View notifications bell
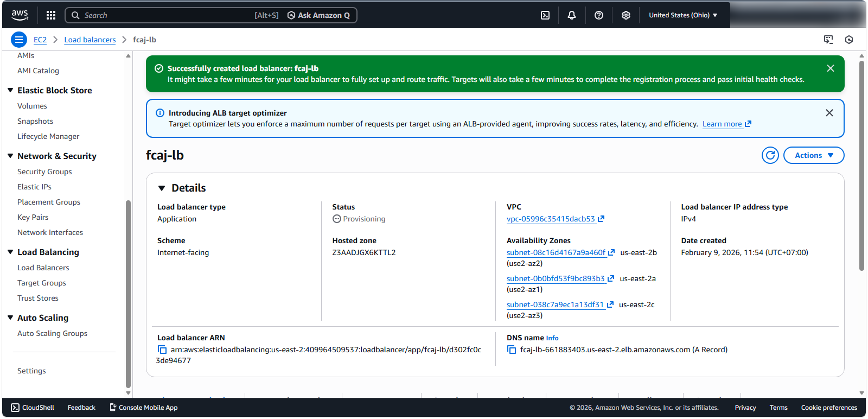 click(x=572, y=15)
